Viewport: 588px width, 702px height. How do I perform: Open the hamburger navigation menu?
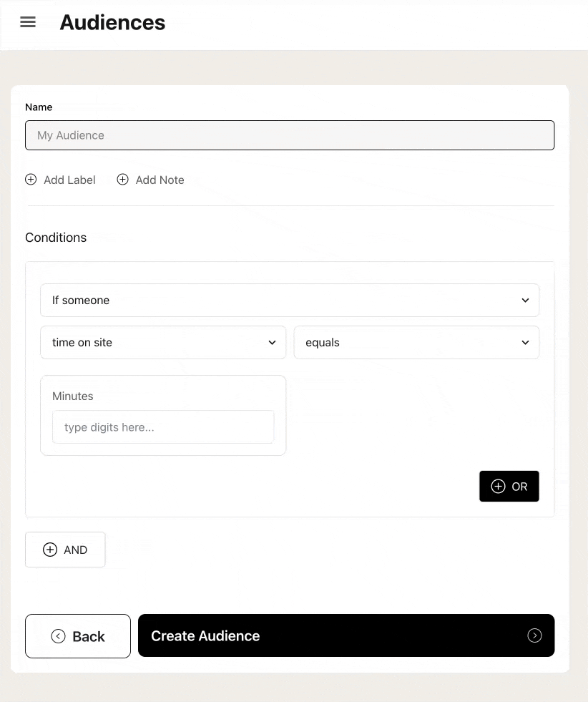[28, 22]
